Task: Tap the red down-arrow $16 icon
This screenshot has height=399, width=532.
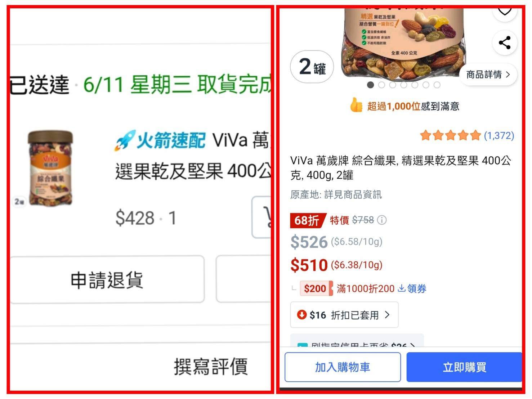Action: [301, 315]
